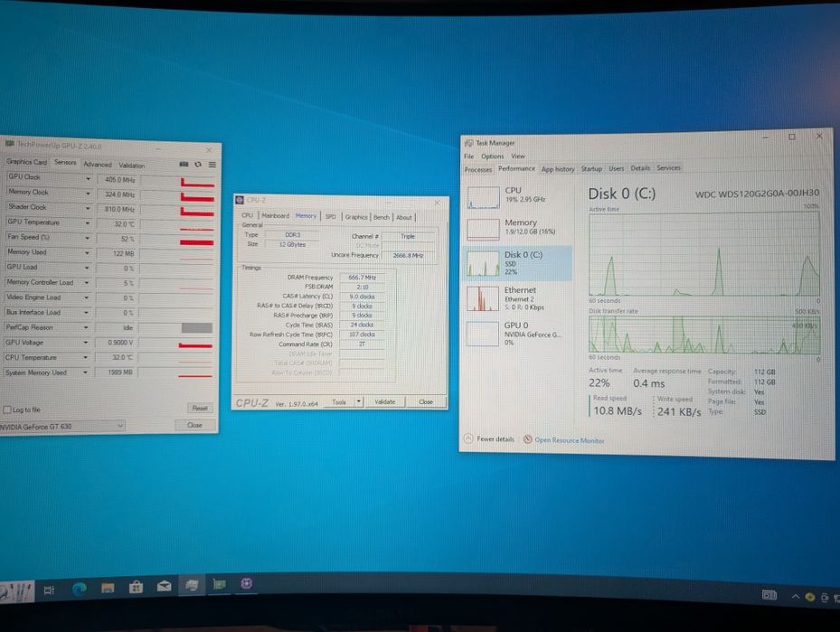Open the NVIDIA GeForce GT 630 selector
840x632 pixels.
(62, 427)
